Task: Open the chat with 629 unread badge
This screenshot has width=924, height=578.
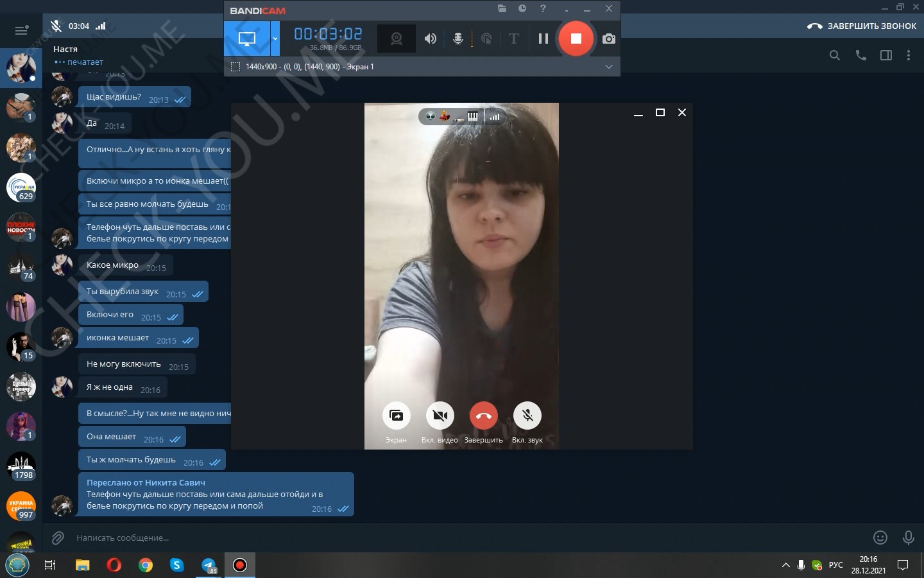Action: [x=21, y=188]
